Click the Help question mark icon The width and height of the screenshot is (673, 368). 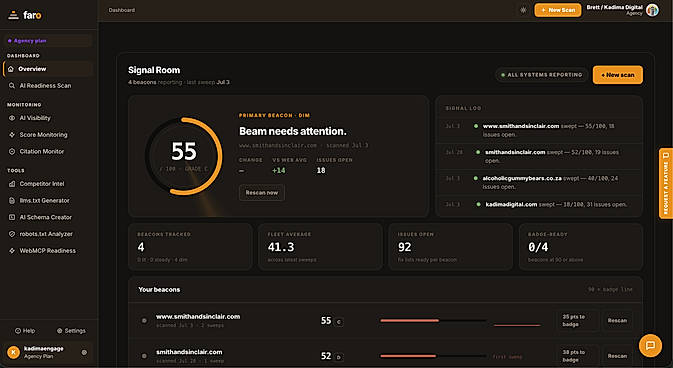[x=18, y=331]
